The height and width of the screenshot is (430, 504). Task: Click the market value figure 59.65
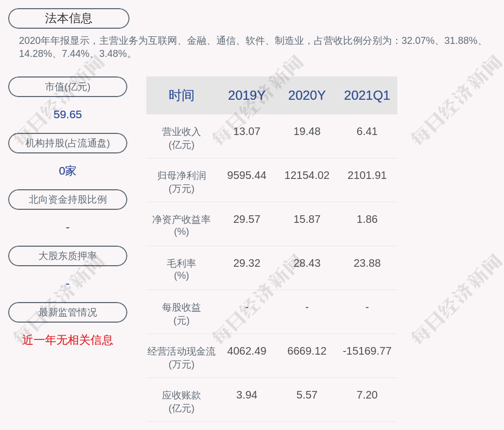point(68,114)
